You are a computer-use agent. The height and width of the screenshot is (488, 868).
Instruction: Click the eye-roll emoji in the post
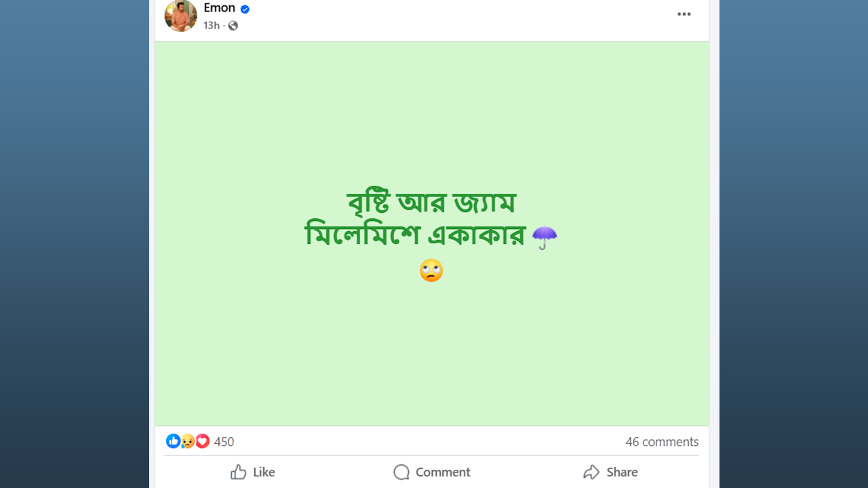tap(431, 270)
